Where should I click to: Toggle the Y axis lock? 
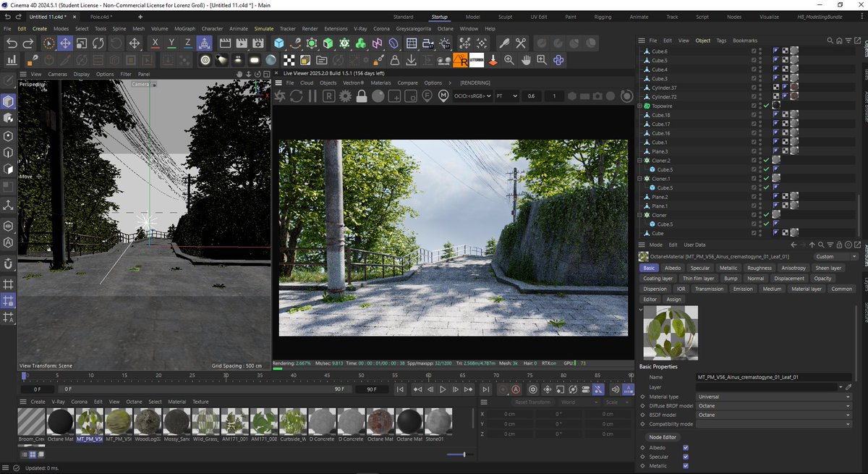(x=171, y=43)
